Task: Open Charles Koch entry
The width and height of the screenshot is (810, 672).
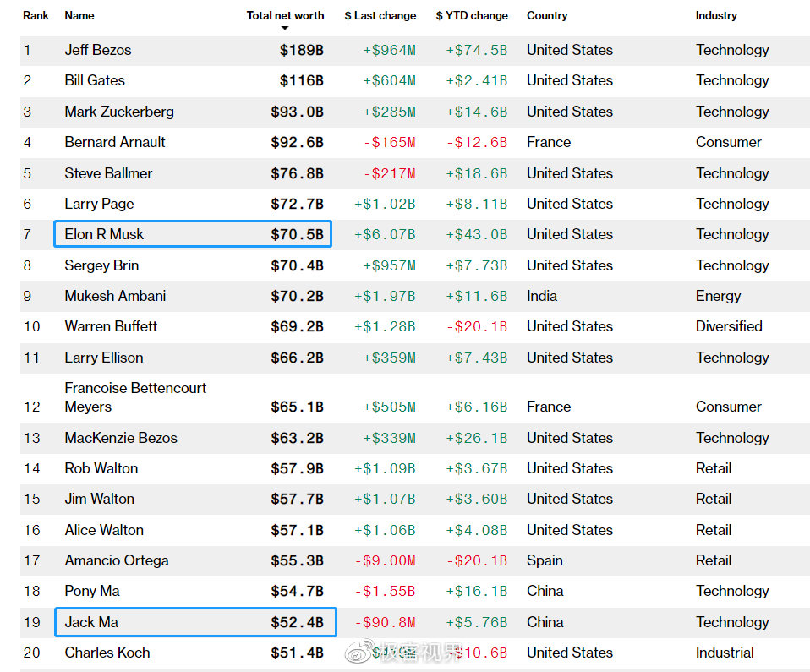Action: [x=107, y=653]
